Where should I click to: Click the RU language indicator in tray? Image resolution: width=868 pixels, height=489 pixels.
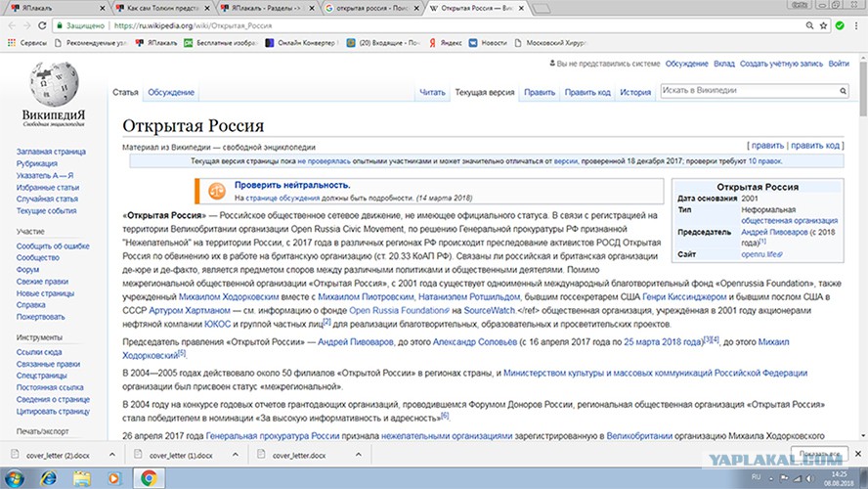coord(757,477)
